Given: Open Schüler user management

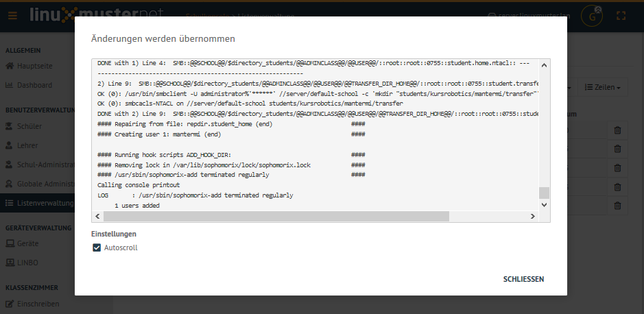Looking at the screenshot, I should click(24, 126).
